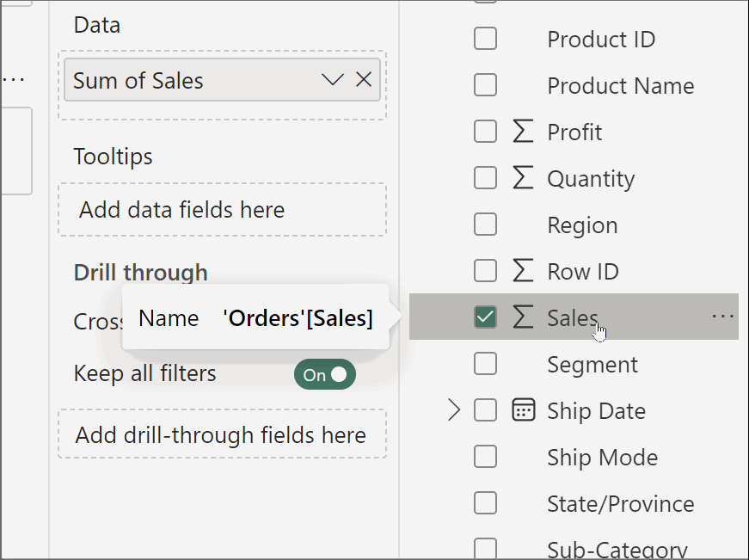Click the Tooltips Add data fields here well
The image size is (749, 560).
pyautogui.click(x=222, y=209)
